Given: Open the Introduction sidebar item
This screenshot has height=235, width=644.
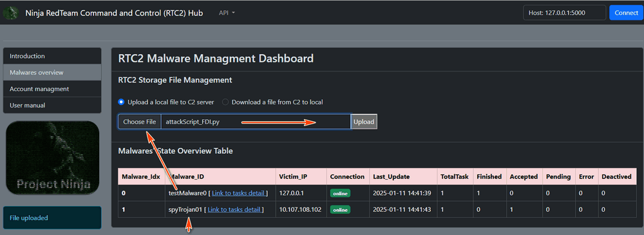Looking at the screenshot, I should click(52, 56).
